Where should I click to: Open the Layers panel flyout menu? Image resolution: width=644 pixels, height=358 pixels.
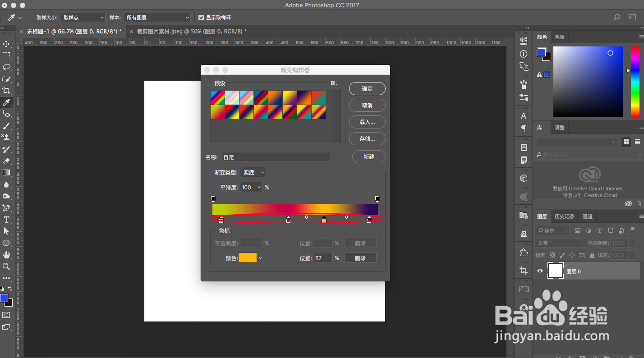click(x=640, y=216)
